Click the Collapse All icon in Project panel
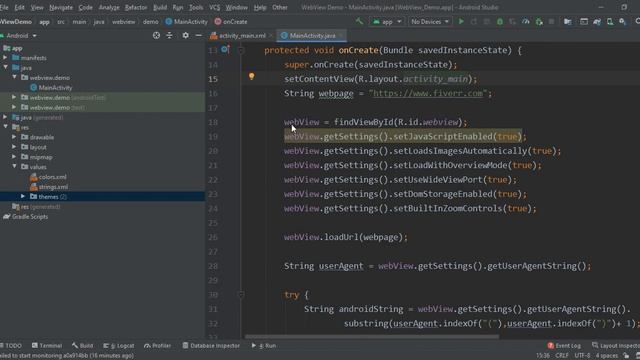 coord(169,36)
